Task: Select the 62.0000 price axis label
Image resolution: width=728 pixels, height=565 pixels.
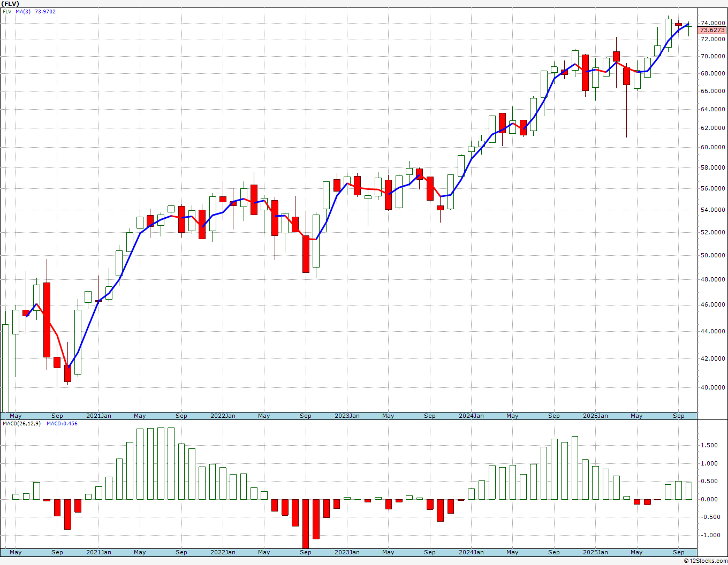Action: 713,128
